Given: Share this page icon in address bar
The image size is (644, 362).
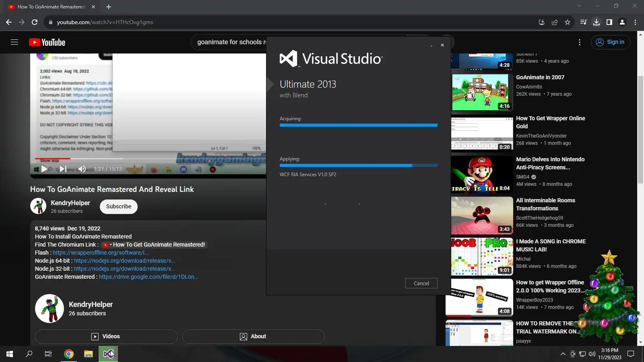Looking at the screenshot, I should click(x=555, y=22).
